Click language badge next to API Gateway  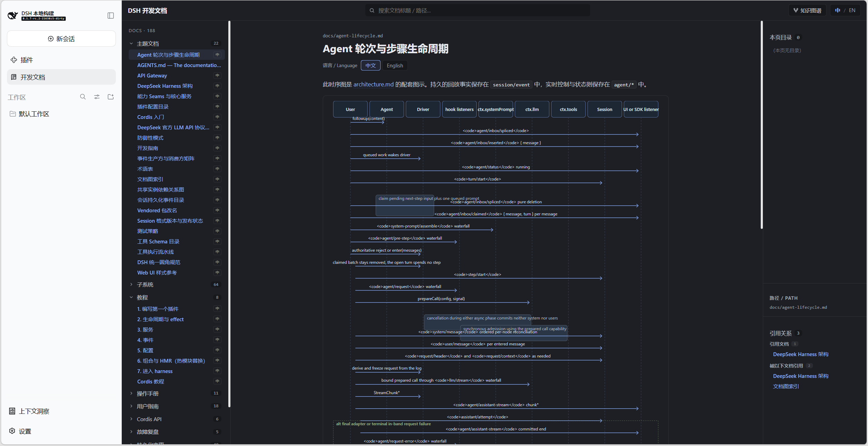217,75
